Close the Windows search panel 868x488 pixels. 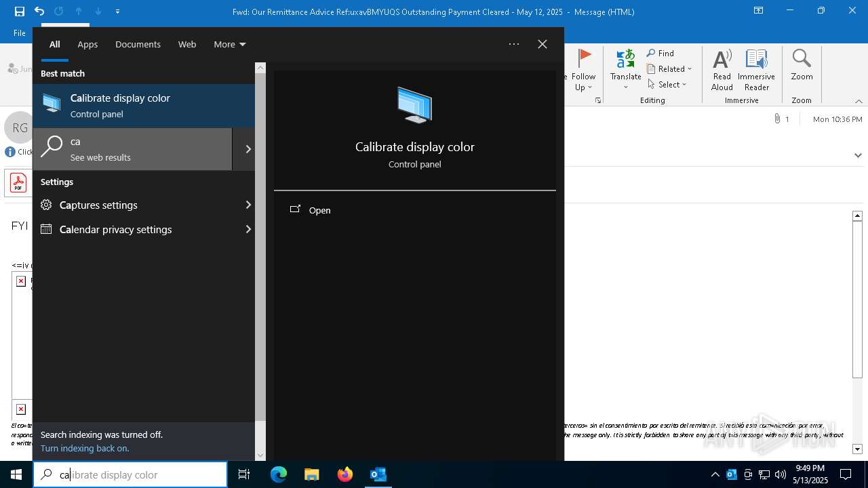[542, 44]
